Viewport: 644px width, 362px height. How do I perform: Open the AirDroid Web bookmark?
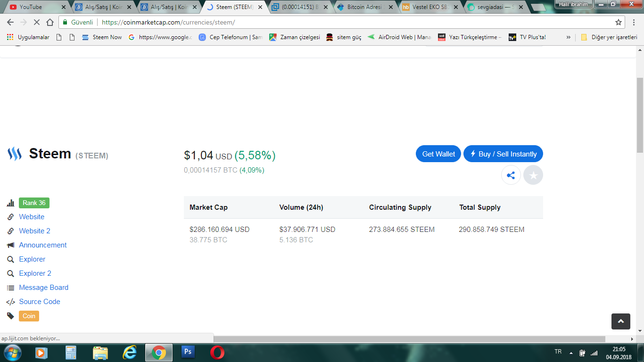click(x=399, y=37)
